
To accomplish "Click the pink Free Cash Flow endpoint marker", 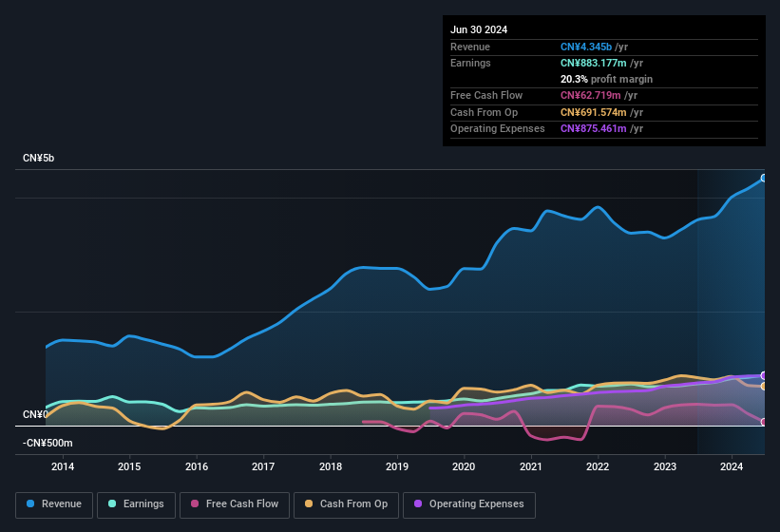I will (x=764, y=422).
